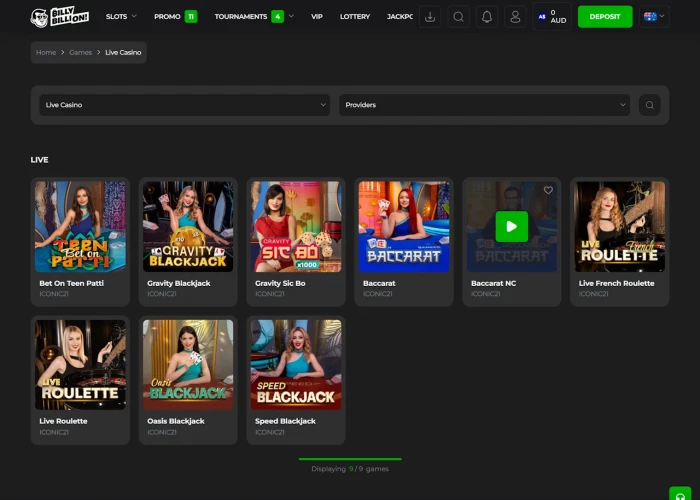Viewport: 700px width, 500px height.
Task: Click ICONIC21 provider under Live Roulette
Action: pos(54,432)
